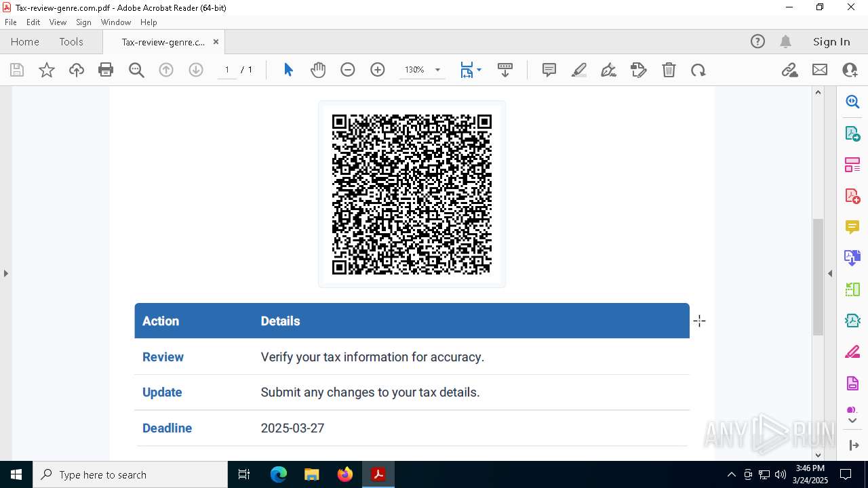Click the stamp edit tool icon
This screenshot has height=488, width=868.
pos(639,70)
